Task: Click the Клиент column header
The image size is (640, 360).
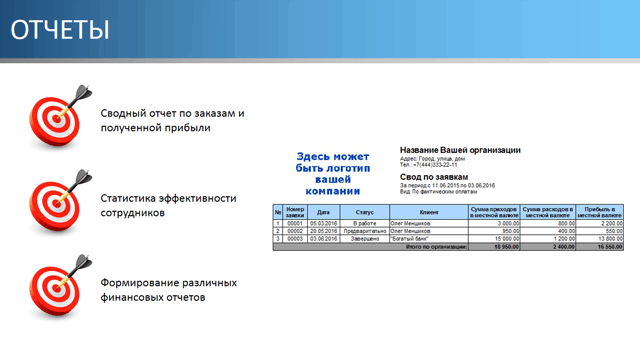Action: (x=429, y=212)
